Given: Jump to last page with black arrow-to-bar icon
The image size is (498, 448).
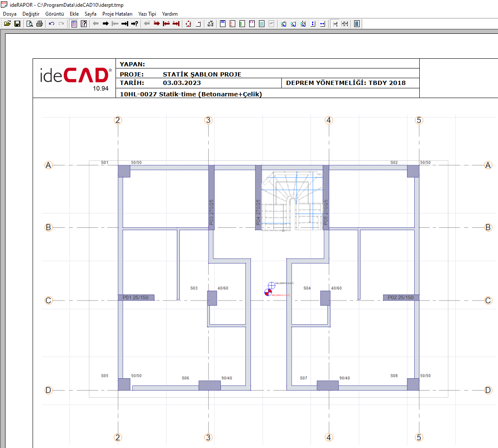Looking at the screenshot, I should point(125,24).
